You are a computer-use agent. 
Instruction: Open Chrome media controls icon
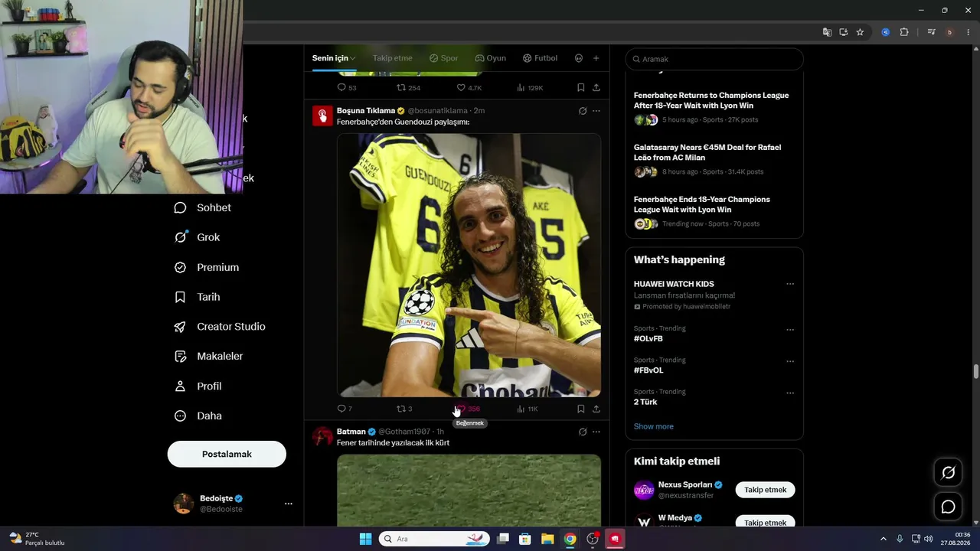click(931, 32)
